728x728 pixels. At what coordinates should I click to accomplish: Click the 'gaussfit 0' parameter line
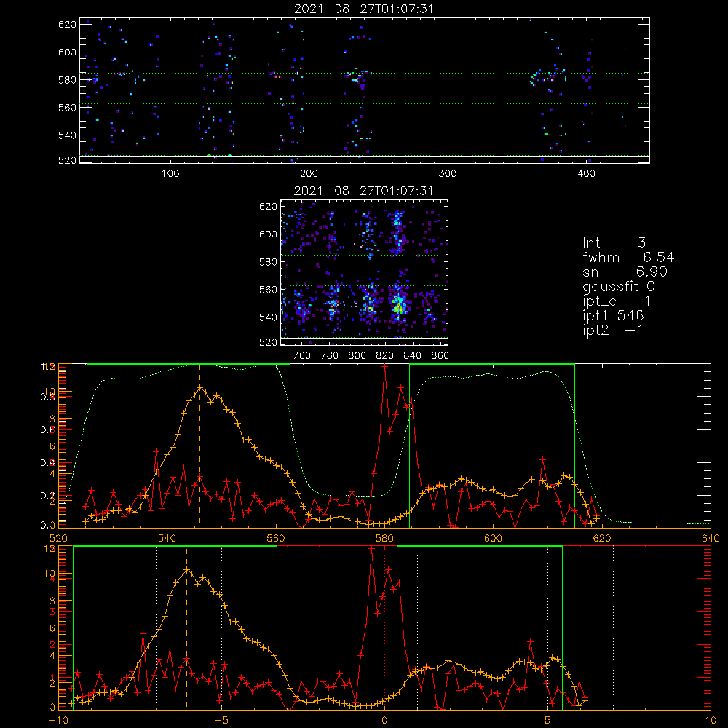pos(618,286)
